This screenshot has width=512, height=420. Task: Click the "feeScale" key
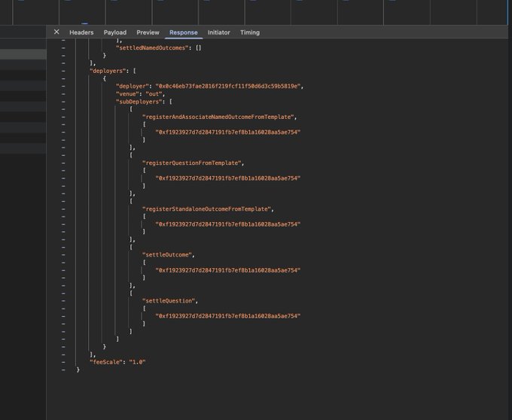106,362
